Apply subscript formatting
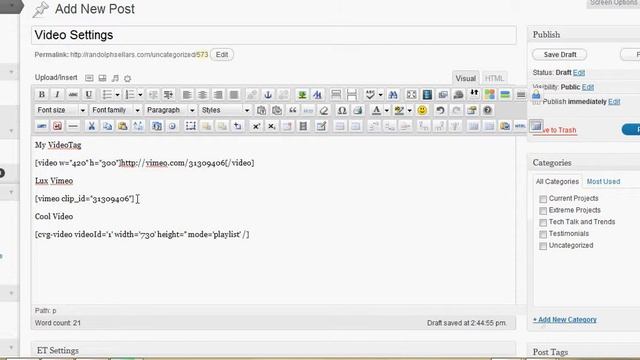The width and height of the screenshot is (640, 360). [x=271, y=126]
